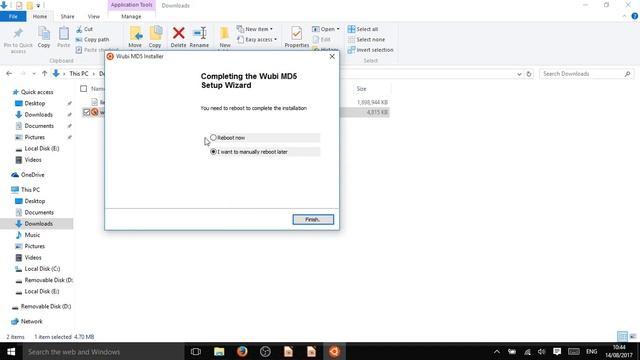Click the Finish button in Wubi installer
640x360 pixels.
[x=313, y=220]
